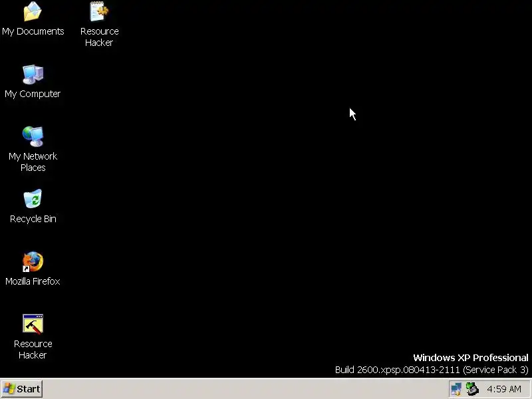This screenshot has height=399, width=532.
Task: Select the Resource Hacker notepad icon beside My Documents
Action: point(99,11)
